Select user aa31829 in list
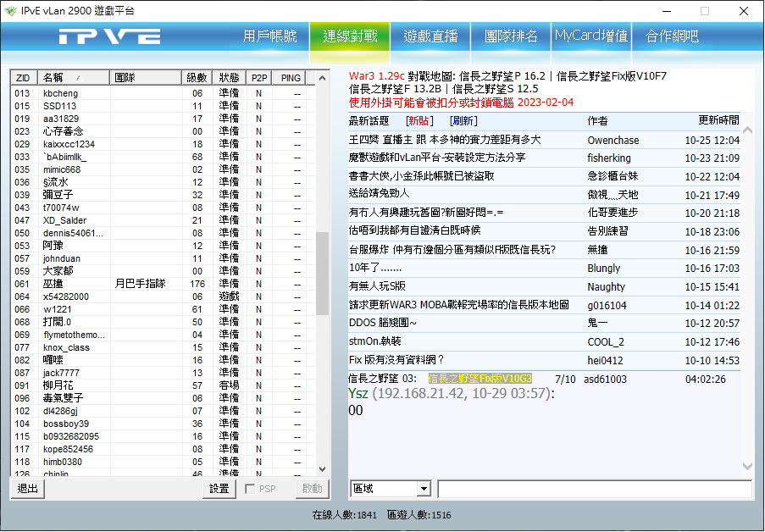Image resolution: width=765 pixels, height=532 pixels. 61,119
